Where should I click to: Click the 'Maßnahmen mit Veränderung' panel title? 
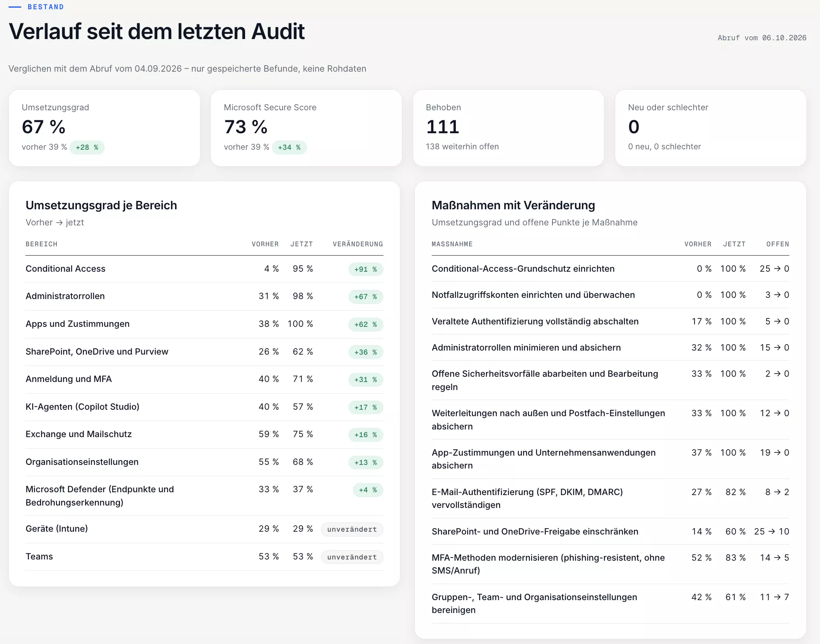coord(513,205)
